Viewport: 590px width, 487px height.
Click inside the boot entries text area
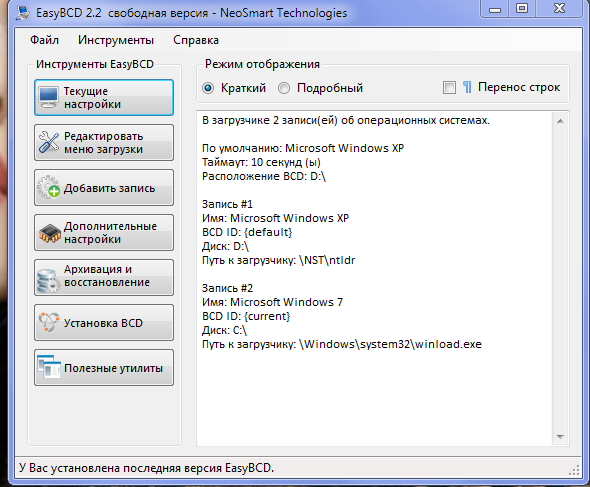[x=375, y=279]
